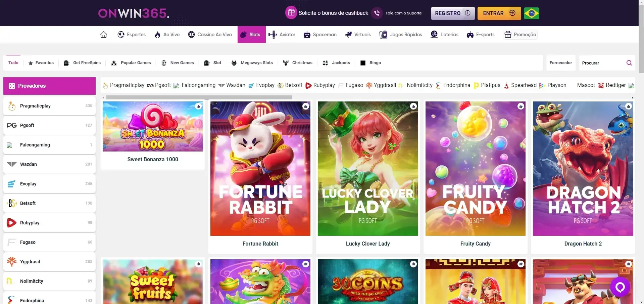Like the Fortune Rabbit game

306,106
